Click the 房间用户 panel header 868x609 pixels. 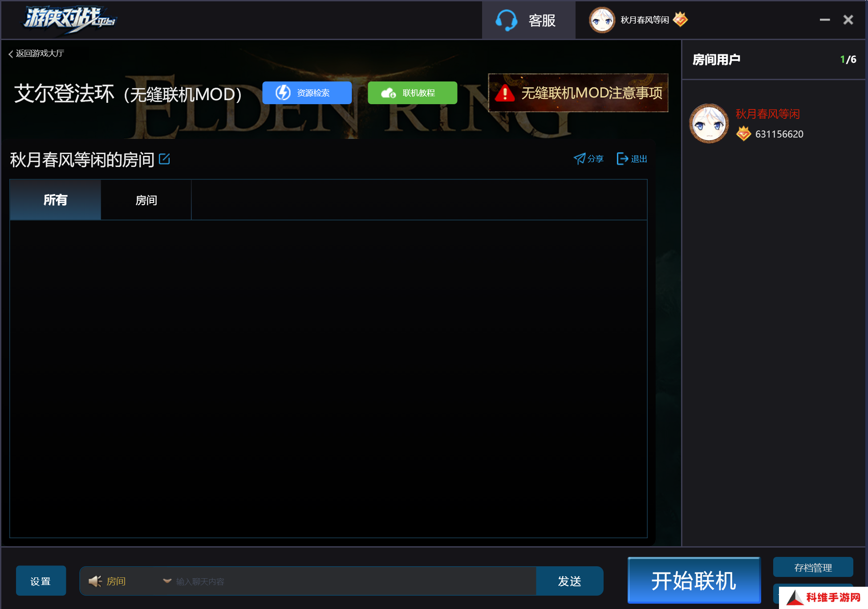click(x=717, y=60)
